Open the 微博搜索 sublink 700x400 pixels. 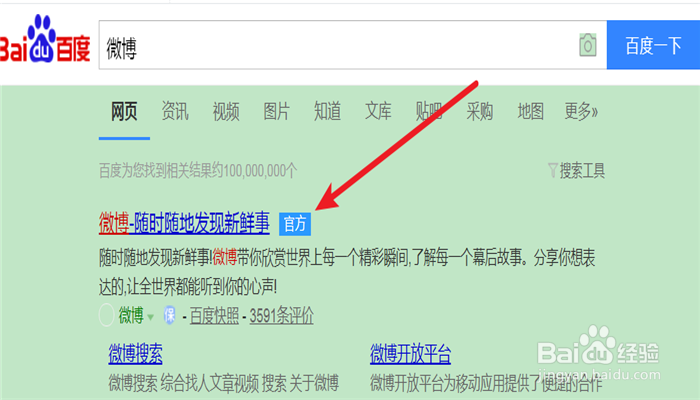tap(135, 354)
